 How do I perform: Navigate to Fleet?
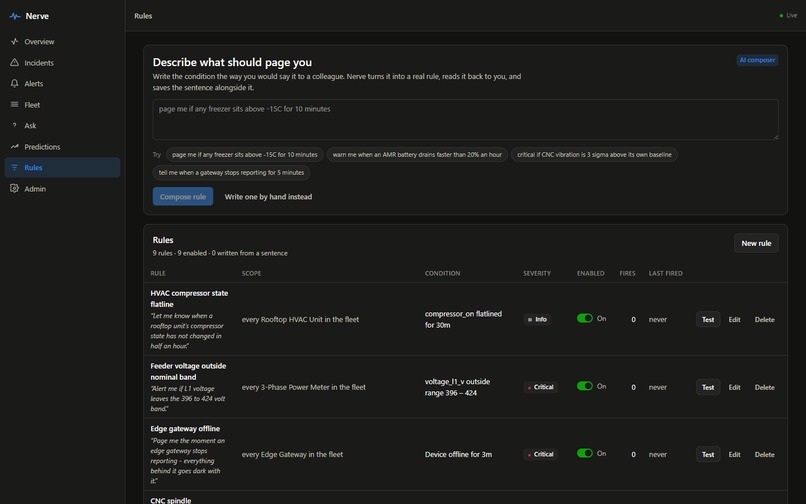pos(62,105)
